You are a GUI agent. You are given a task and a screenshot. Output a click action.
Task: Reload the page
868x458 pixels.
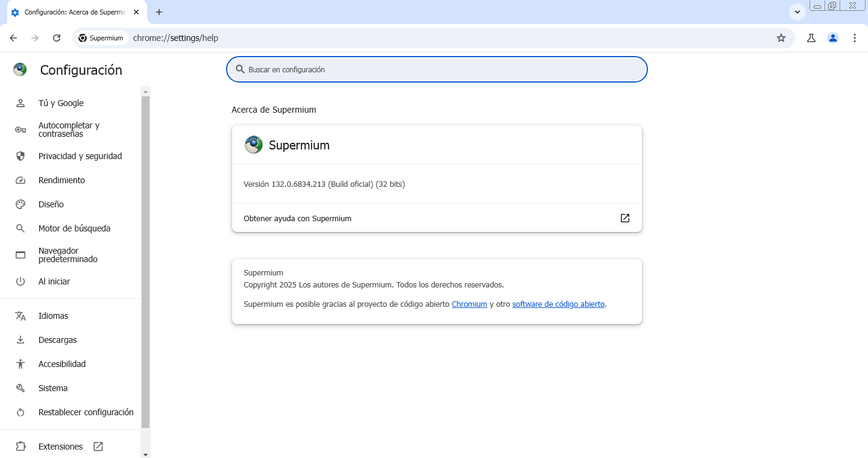(57, 38)
